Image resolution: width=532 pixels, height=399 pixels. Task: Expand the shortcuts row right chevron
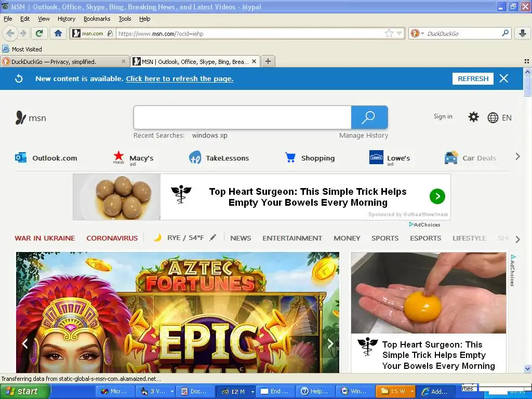tap(517, 156)
